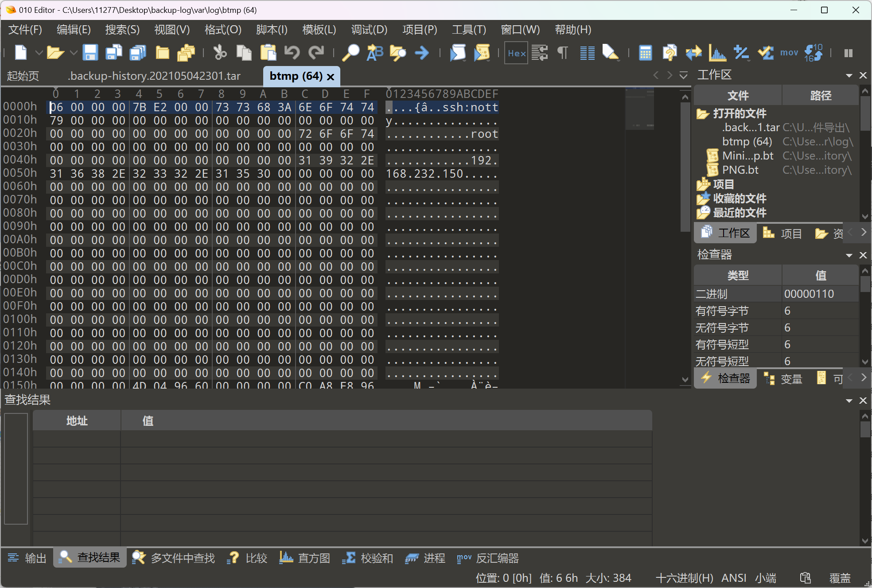872x588 pixels.
Task: Expand the dropdown arrow beside Open file
Action: point(74,53)
